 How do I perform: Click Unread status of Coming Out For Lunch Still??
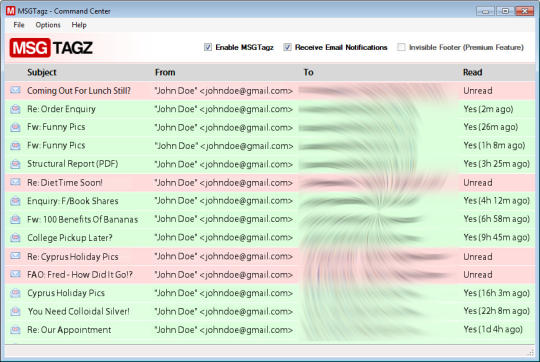[x=478, y=91]
